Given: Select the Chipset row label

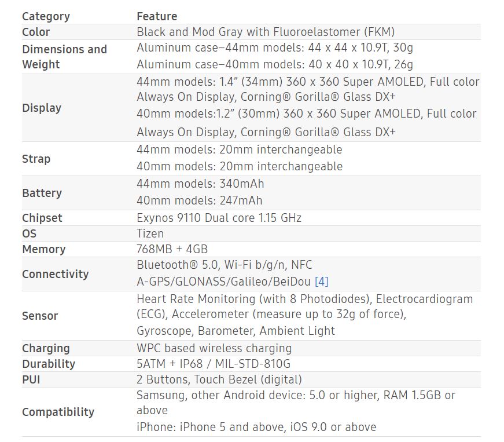Looking at the screenshot, I should point(42,218).
